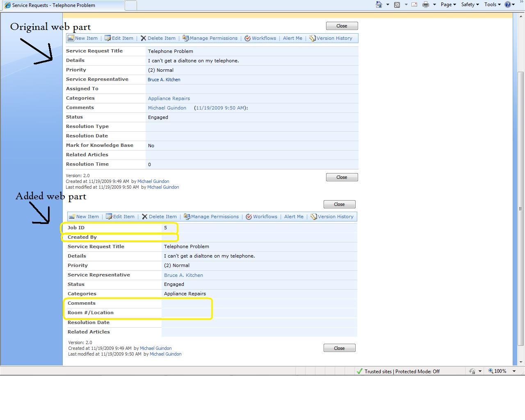
Task: Open the Appliance Repairs category link
Action: coord(169,98)
